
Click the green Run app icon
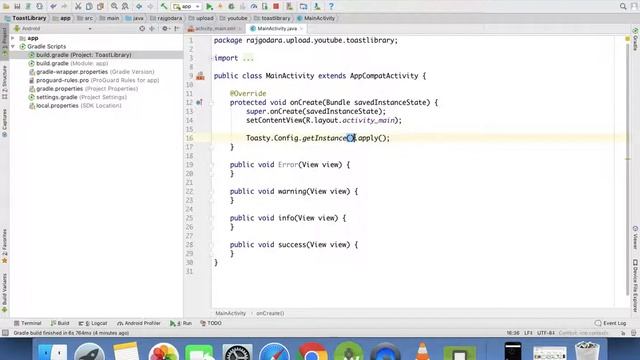click(209, 6)
